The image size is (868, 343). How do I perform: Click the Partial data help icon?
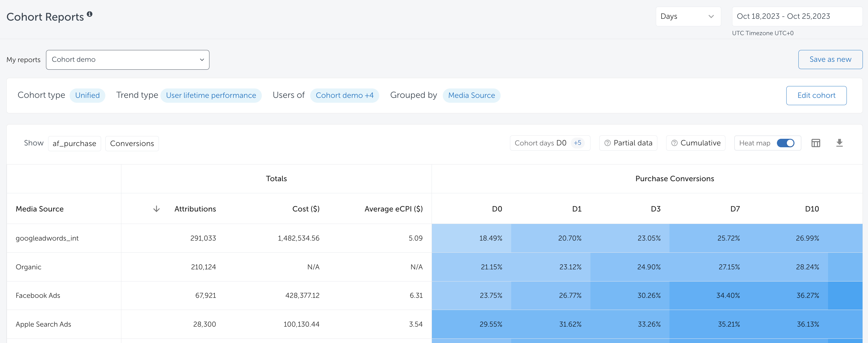(607, 143)
